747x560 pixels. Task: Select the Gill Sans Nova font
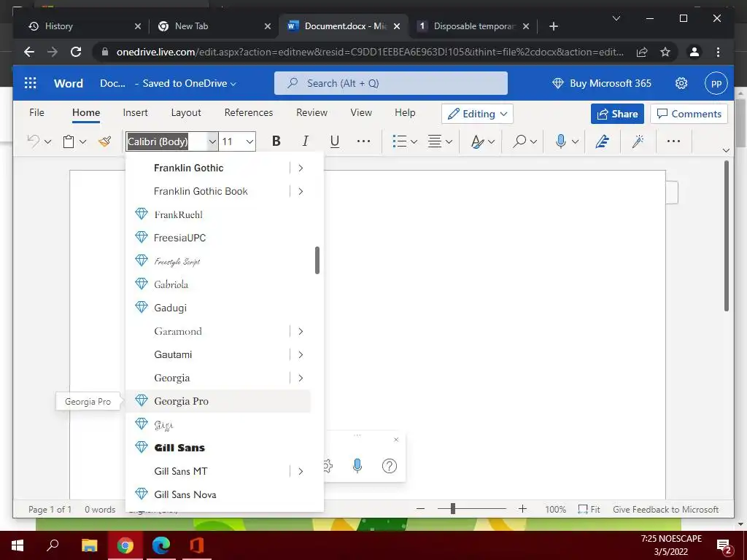pos(217,495)
